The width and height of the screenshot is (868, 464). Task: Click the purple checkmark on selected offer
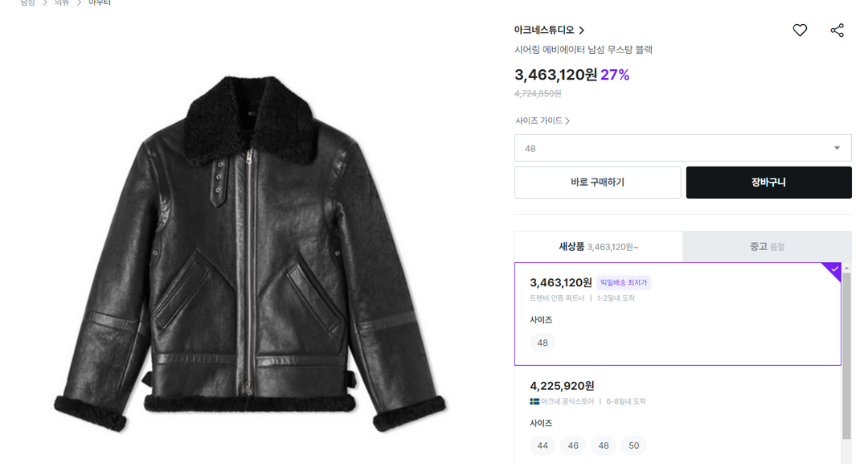click(x=834, y=269)
